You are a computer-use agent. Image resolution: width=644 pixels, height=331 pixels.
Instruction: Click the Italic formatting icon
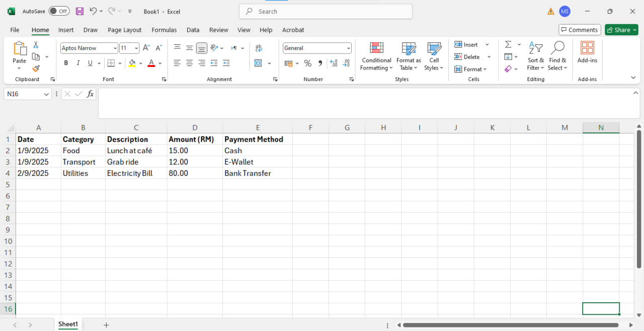tap(78, 63)
